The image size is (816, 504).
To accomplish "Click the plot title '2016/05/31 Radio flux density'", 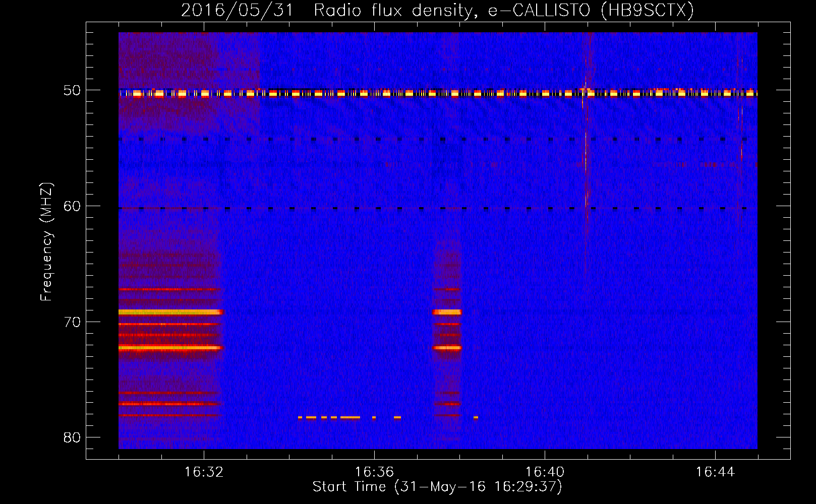I will point(437,11).
